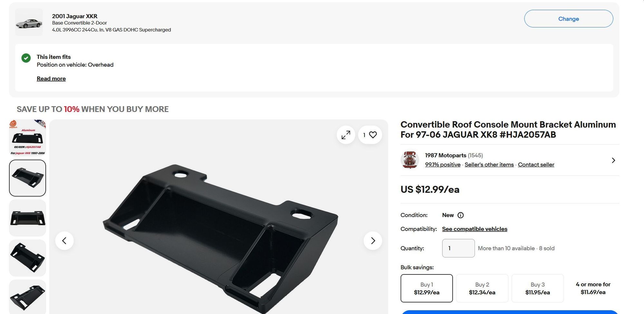Expand seller details chevron arrow
Image resolution: width=644 pixels, height=314 pixels.
point(613,160)
